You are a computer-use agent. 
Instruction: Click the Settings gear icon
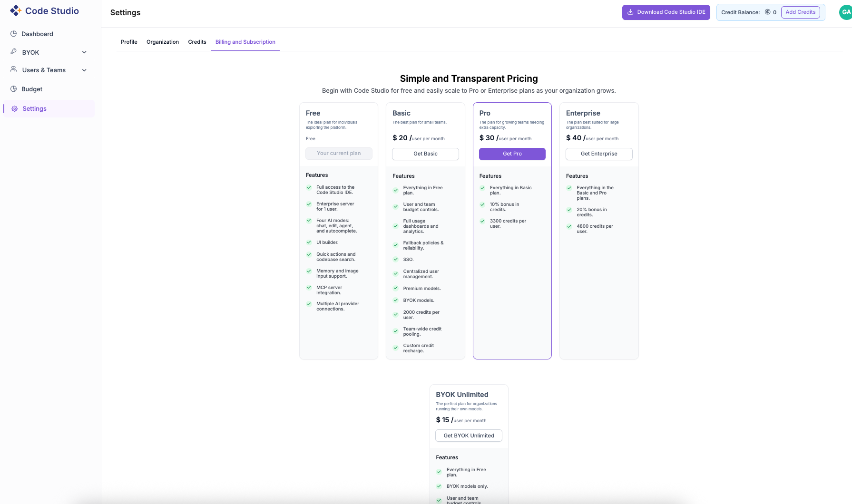(x=14, y=108)
